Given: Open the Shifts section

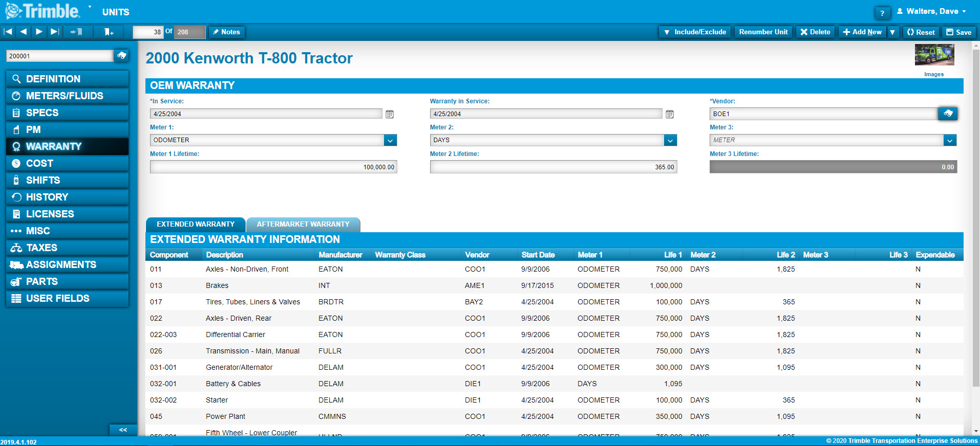Looking at the screenshot, I should tap(67, 180).
